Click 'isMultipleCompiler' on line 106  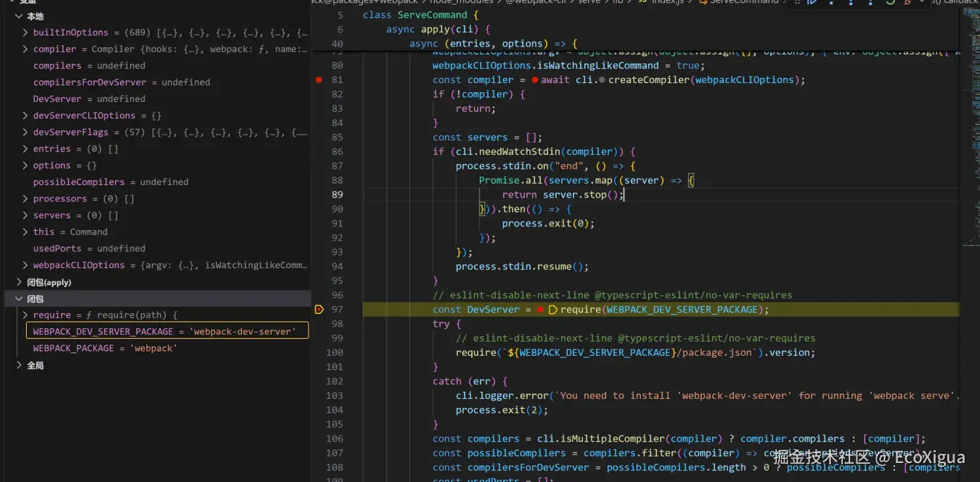coord(613,439)
